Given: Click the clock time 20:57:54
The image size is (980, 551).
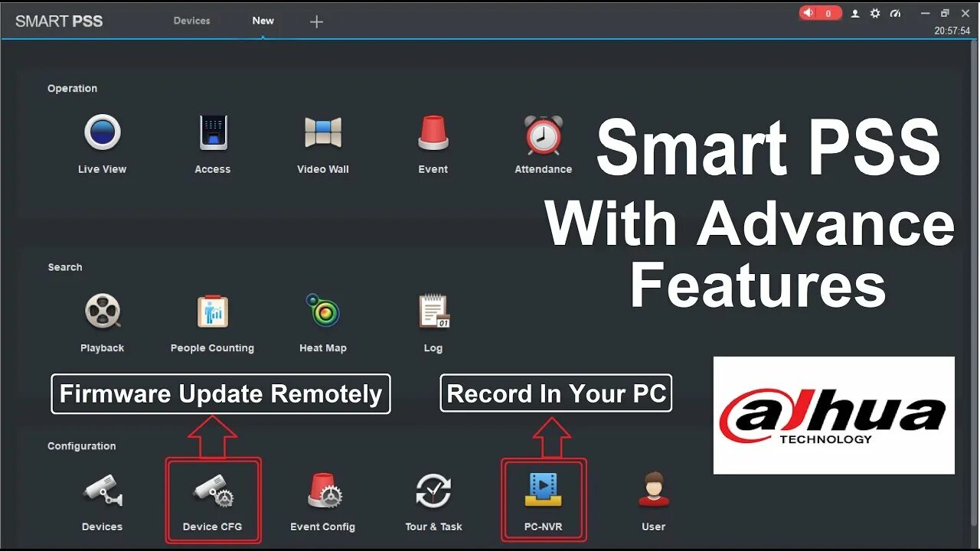Looking at the screenshot, I should click(952, 31).
